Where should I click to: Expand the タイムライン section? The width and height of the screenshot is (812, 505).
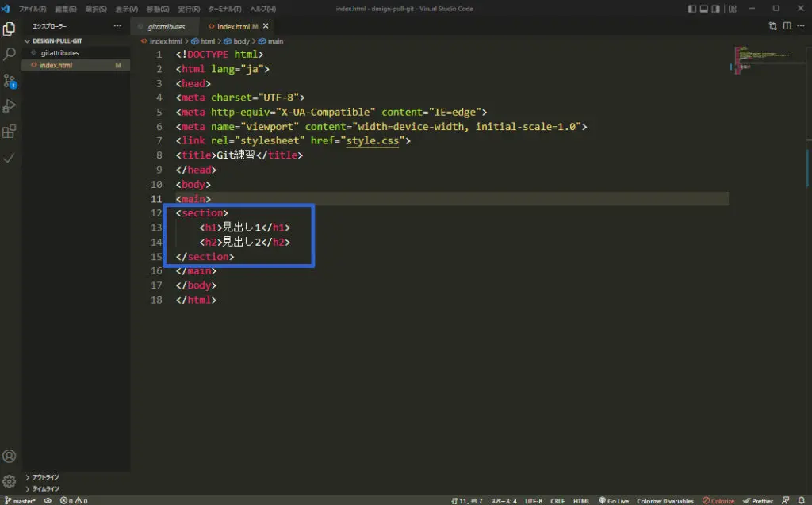(x=45, y=488)
